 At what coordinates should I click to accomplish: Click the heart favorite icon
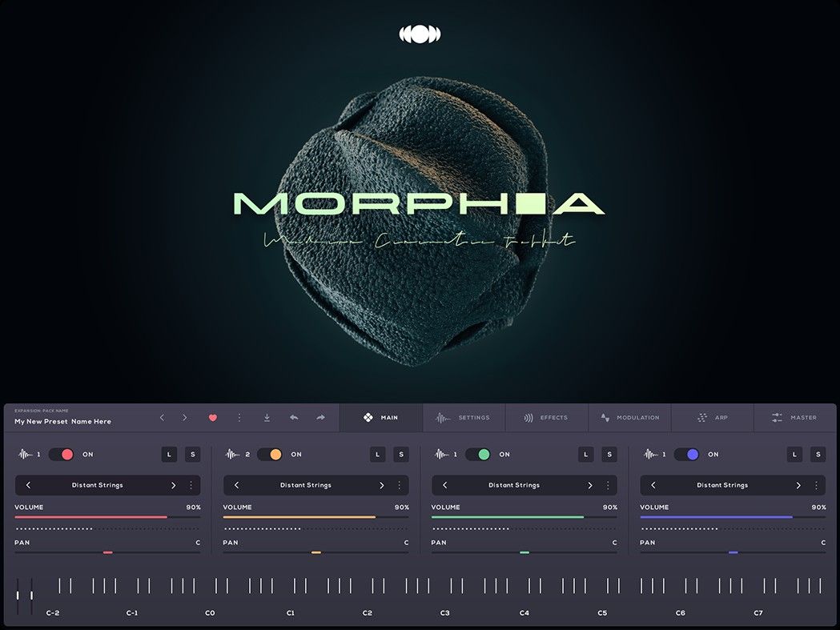[212, 418]
